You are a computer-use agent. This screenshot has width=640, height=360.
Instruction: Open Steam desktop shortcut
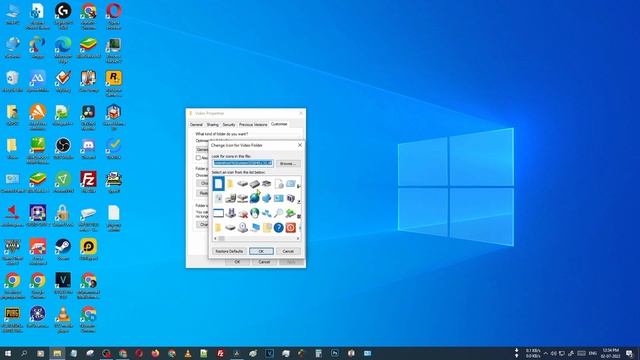pyautogui.click(x=63, y=249)
